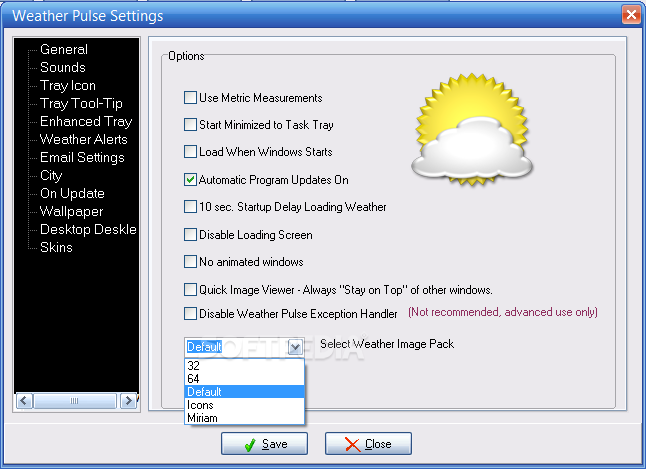
Task: Enable Use Metric Measurements checkbox
Action: click(x=190, y=98)
